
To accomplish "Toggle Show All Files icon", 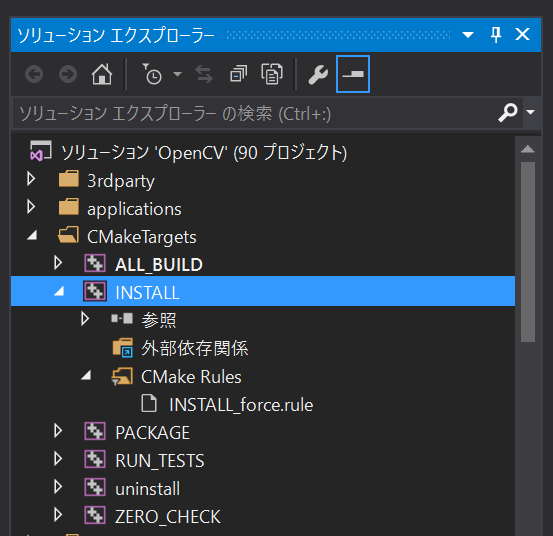I will click(272, 74).
